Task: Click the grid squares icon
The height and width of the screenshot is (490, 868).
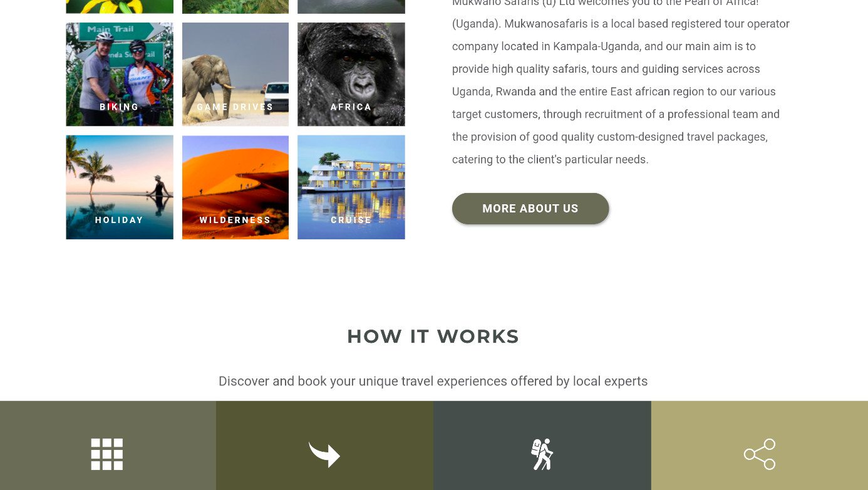Action: pyautogui.click(x=107, y=454)
